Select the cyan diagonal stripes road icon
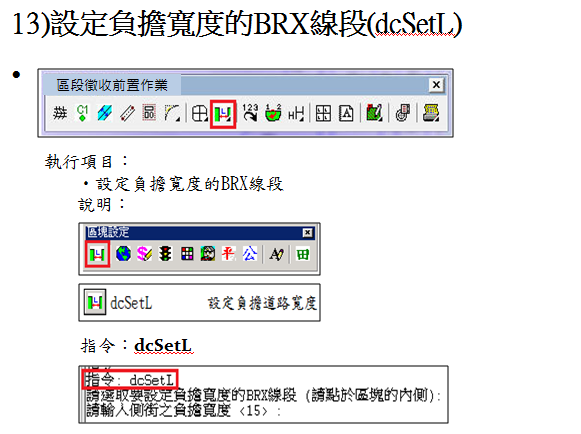 point(104,113)
